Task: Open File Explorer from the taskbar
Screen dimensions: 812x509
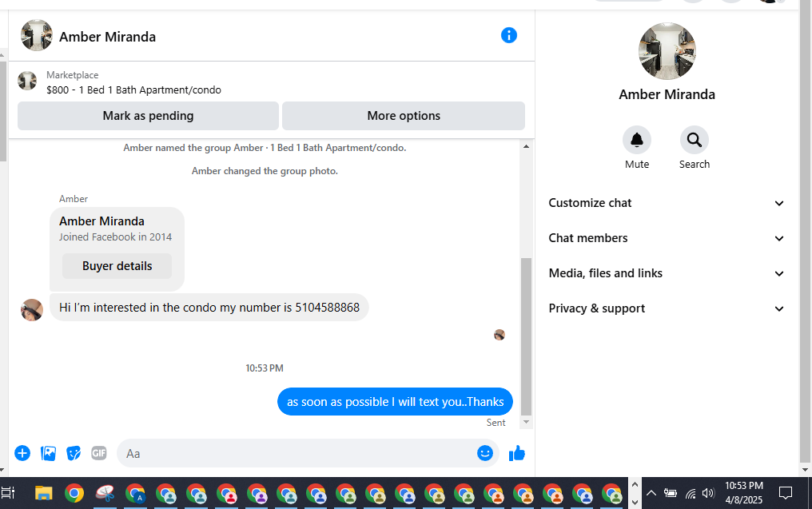Action: point(43,493)
